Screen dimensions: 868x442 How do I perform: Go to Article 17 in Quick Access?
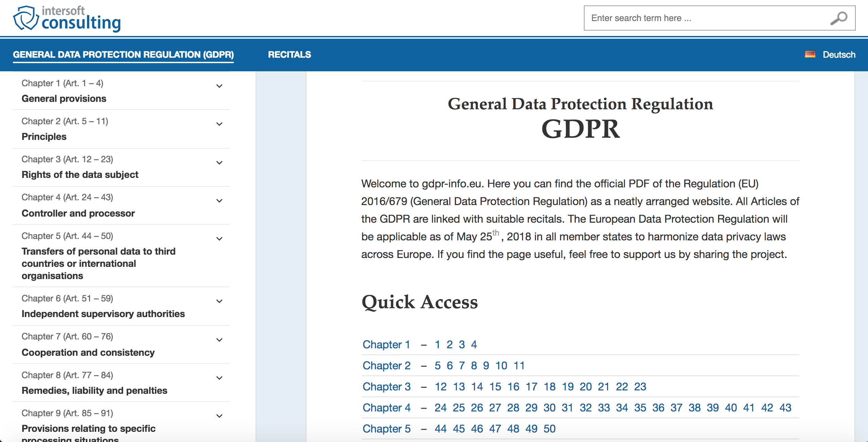click(531, 387)
